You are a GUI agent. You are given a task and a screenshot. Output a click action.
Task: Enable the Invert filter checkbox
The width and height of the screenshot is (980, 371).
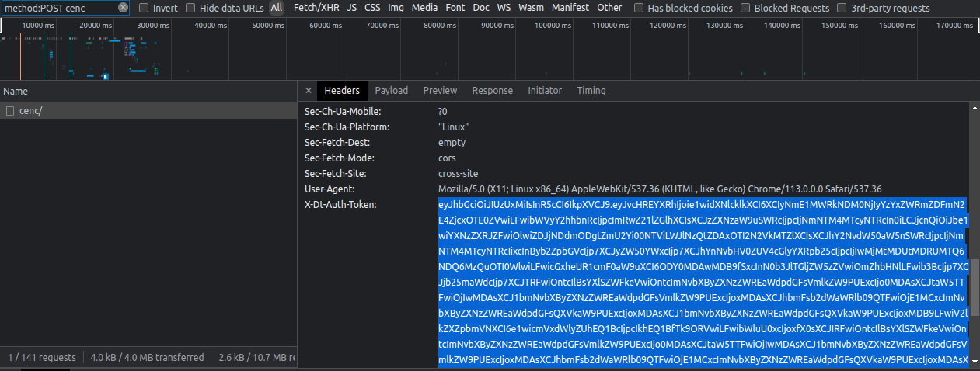tap(144, 9)
